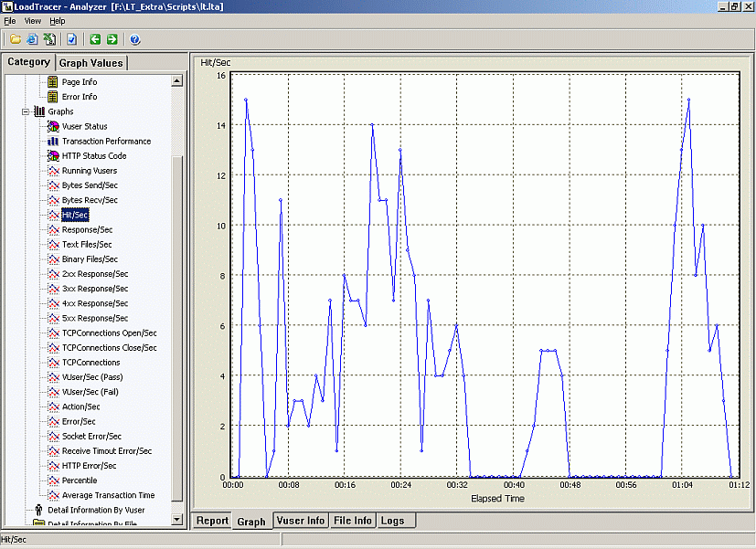
Task: Click the checked document toolbar icon
Action: (71, 39)
